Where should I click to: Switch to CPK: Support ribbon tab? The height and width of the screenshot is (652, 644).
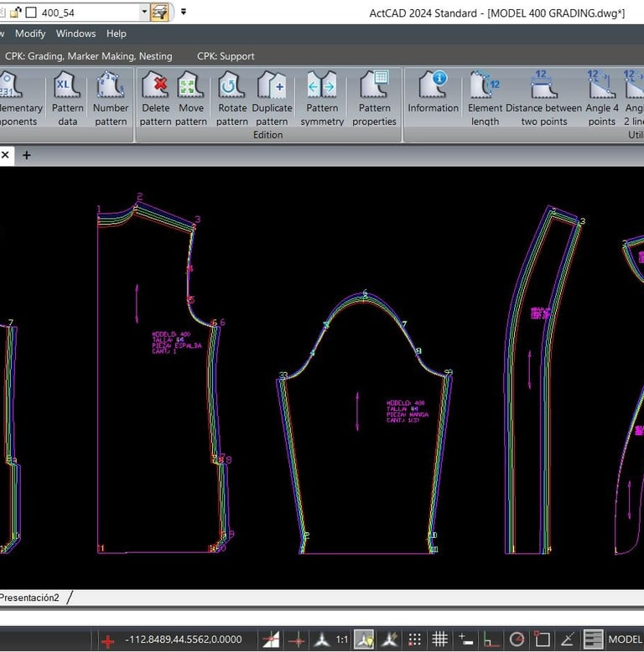(226, 56)
